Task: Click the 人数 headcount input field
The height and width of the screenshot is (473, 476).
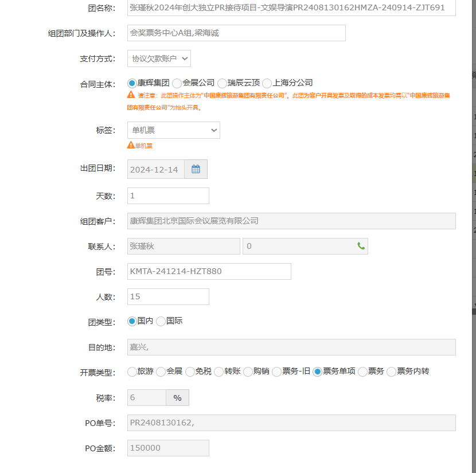Action: (168, 296)
